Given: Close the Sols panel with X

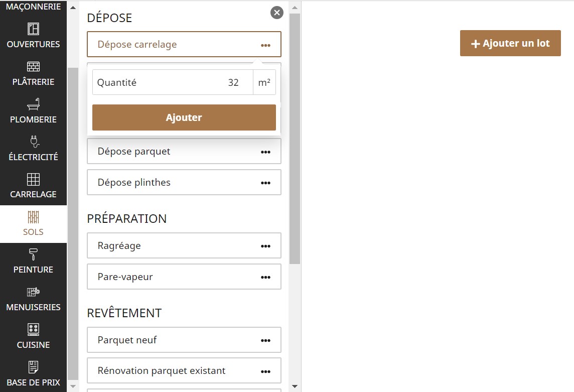Looking at the screenshot, I should 276,13.
